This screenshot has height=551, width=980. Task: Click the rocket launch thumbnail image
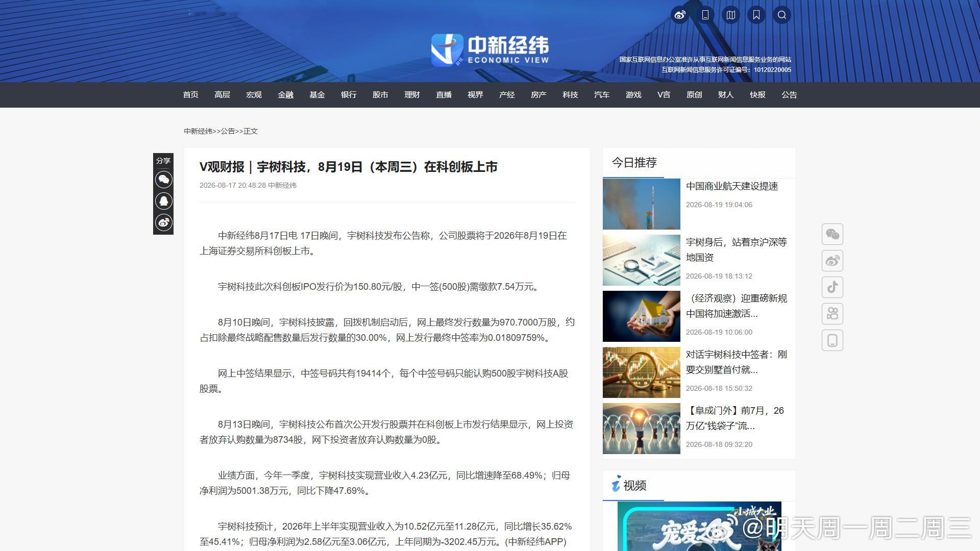click(642, 204)
